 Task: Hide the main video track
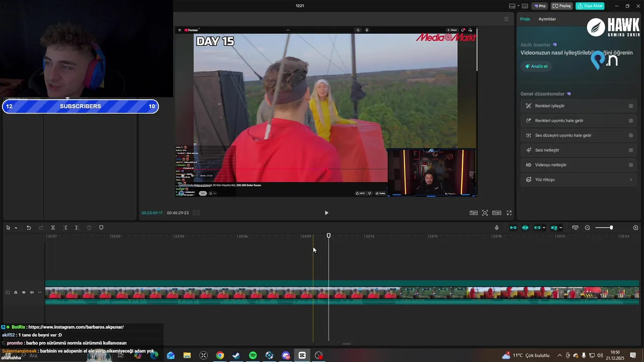click(x=24, y=292)
